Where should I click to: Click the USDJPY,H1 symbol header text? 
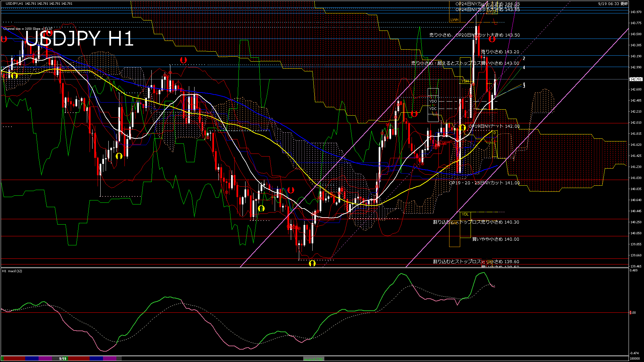pos(14,3)
